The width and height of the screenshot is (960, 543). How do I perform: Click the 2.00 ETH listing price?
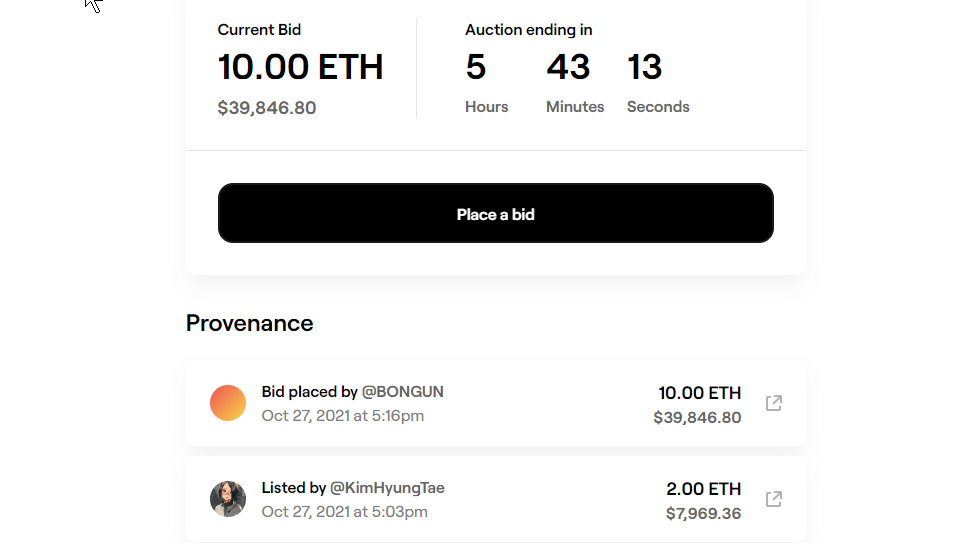(x=704, y=489)
